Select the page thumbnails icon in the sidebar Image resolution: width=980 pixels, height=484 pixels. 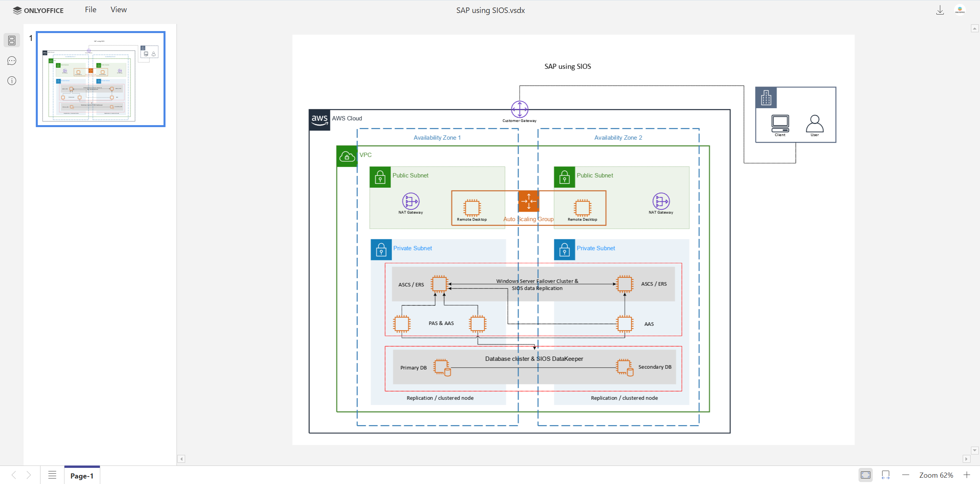tap(12, 40)
